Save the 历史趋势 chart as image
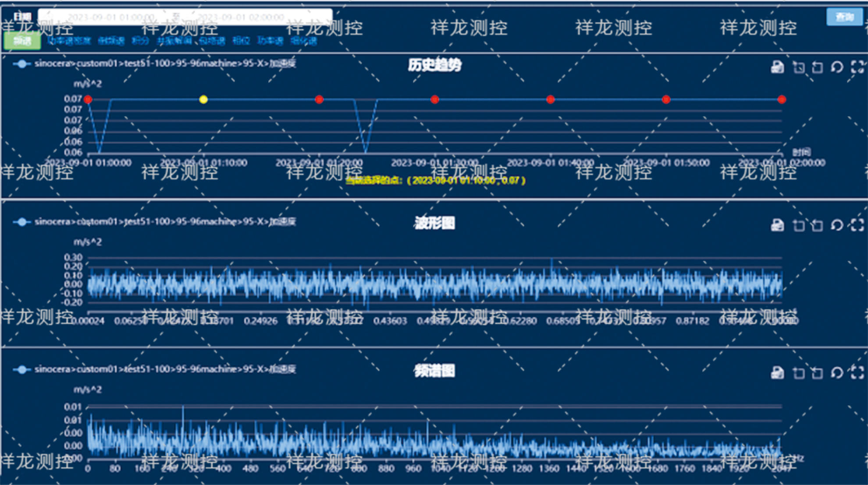 pos(777,67)
